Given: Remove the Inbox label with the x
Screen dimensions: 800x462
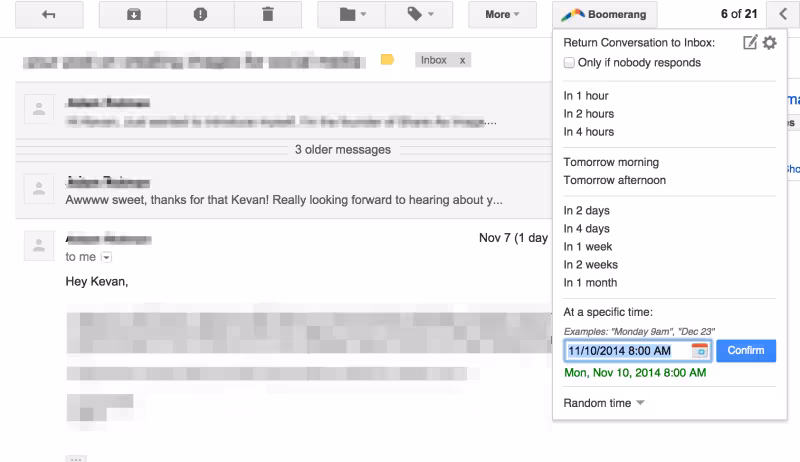Looking at the screenshot, I should pos(462,60).
